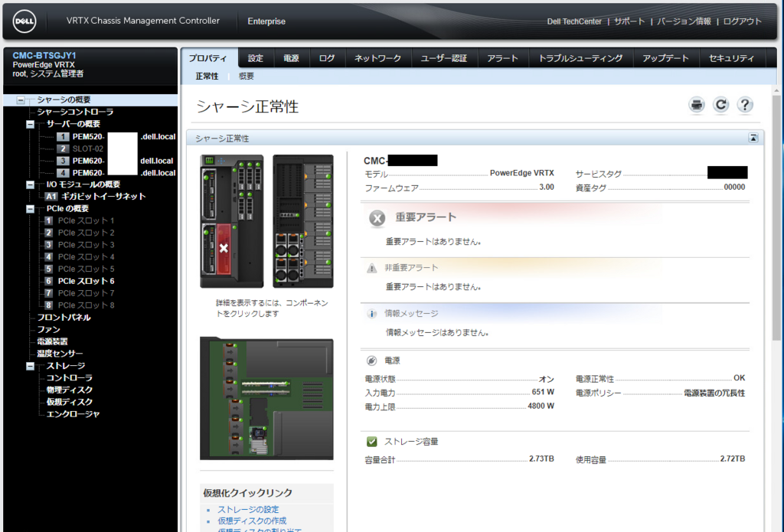Image resolution: width=784 pixels, height=532 pixels.
Task: Open the 仮想ディスクの作成 quick link
Action: 252,521
